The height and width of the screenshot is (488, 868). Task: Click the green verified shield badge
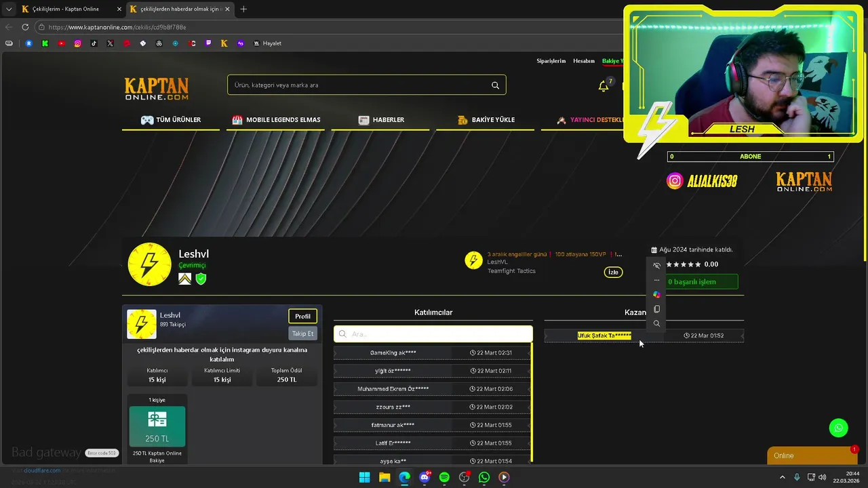[201, 279]
